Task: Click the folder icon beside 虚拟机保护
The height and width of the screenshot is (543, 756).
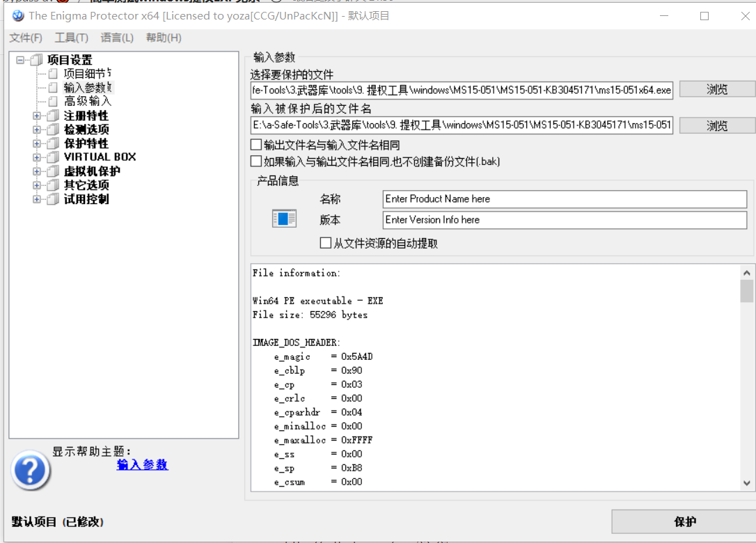Action: point(53,171)
